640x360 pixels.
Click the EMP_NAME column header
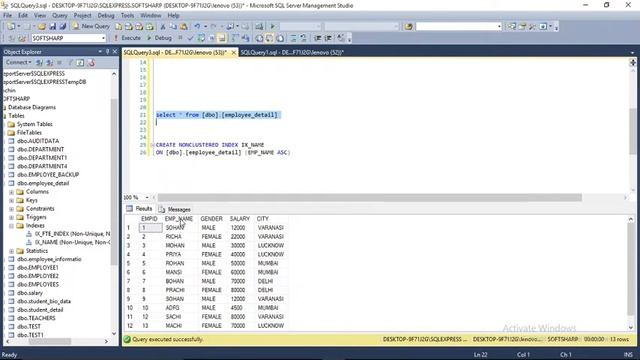(179, 219)
